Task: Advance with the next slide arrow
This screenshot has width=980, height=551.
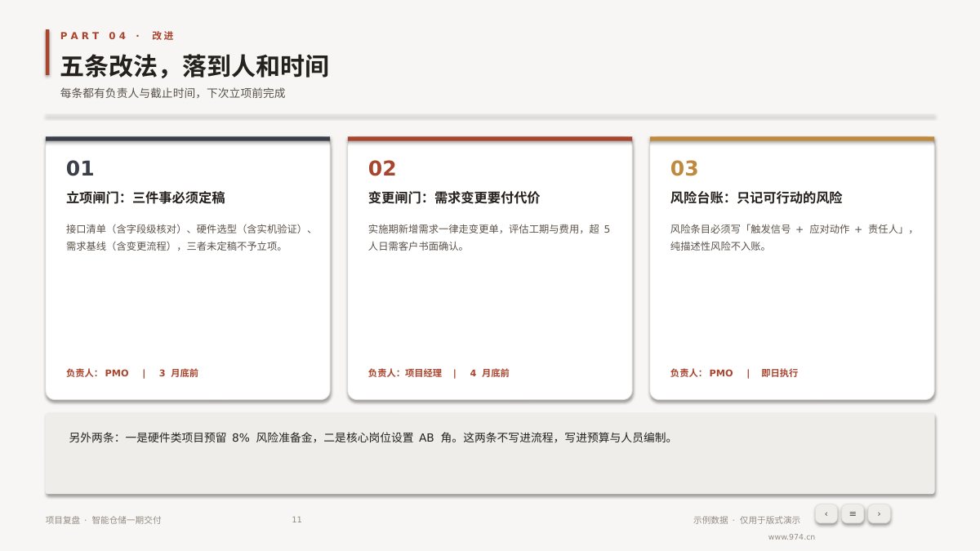Action: 879,513
